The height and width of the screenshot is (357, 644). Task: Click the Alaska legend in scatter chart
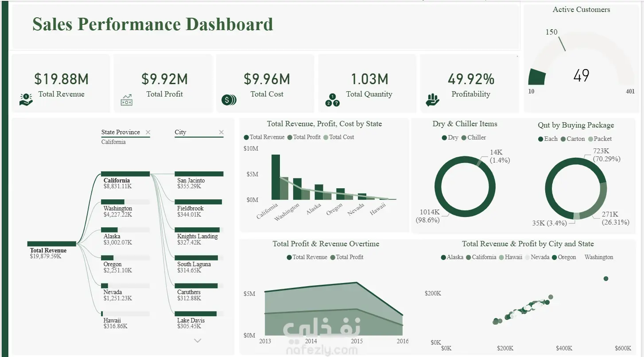[x=452, y=257]
